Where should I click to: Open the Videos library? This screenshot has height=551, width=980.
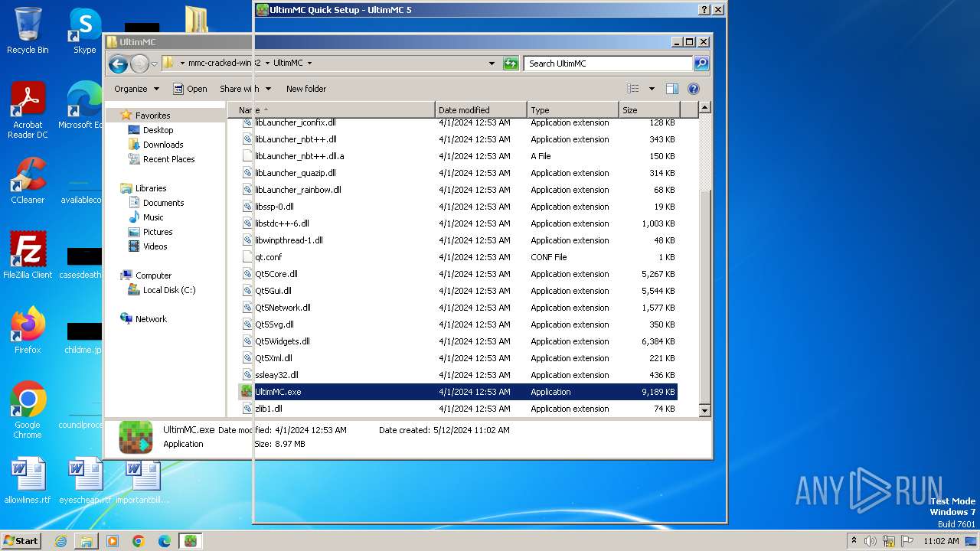tap(155, 246)
